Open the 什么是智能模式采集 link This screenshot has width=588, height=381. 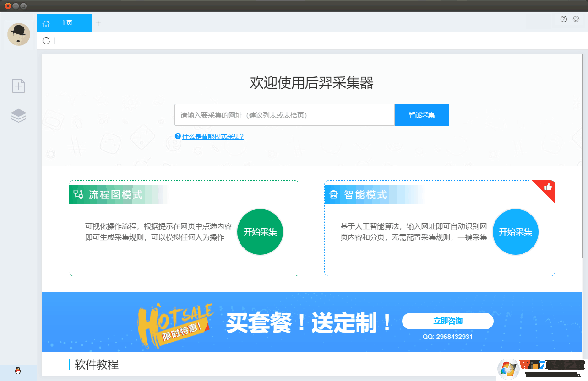(212, 136)
